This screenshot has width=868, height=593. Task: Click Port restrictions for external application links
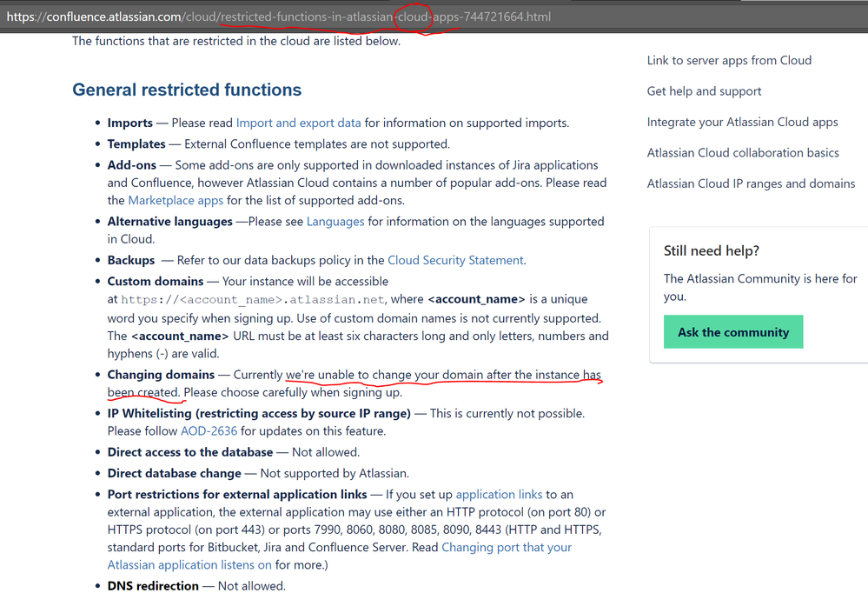(237, 494)
